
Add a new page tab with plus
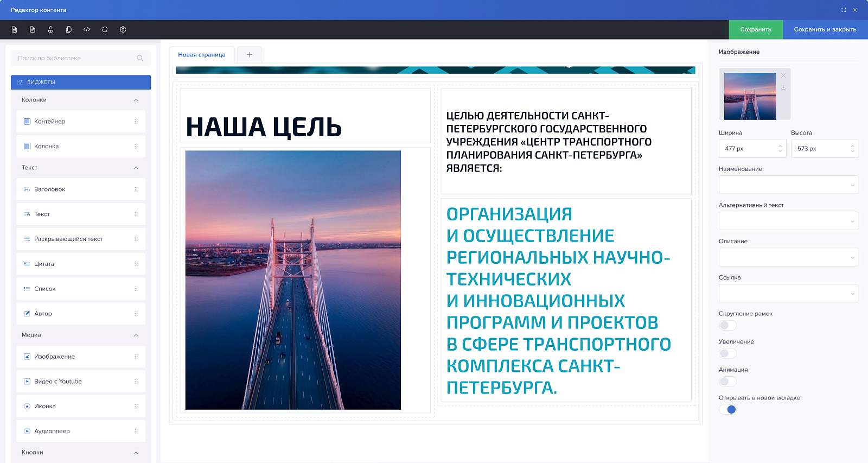tap(250, 55)
